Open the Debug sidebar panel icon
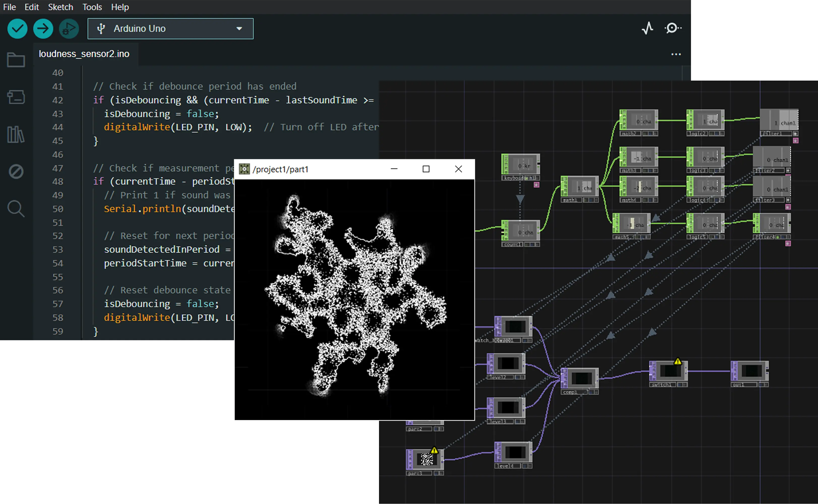 pos(16,172)
